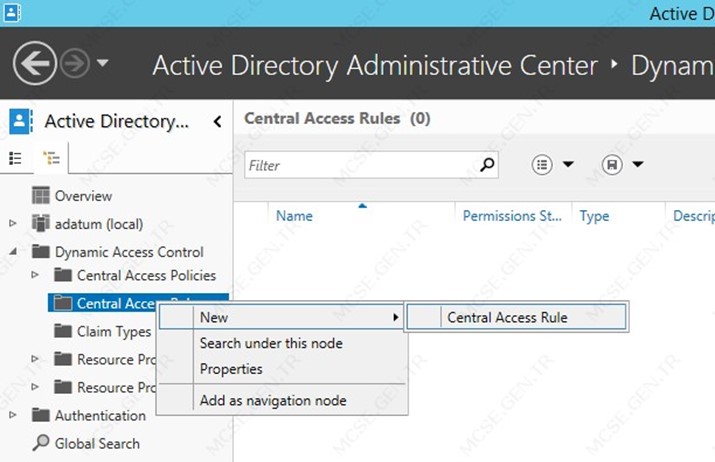Expand the second Resource Pro... node
Image resolution: width=715 pixels, height=462 pixels.
tap(35, 387)
